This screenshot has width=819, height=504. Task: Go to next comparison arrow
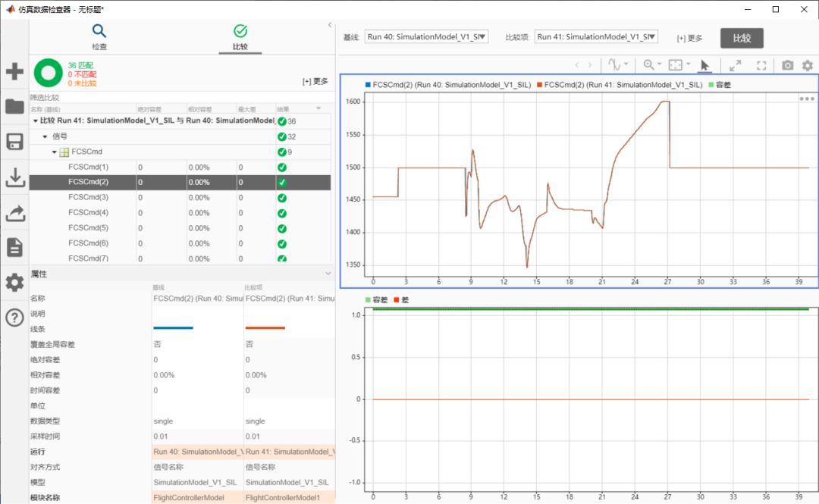(590, 65)
